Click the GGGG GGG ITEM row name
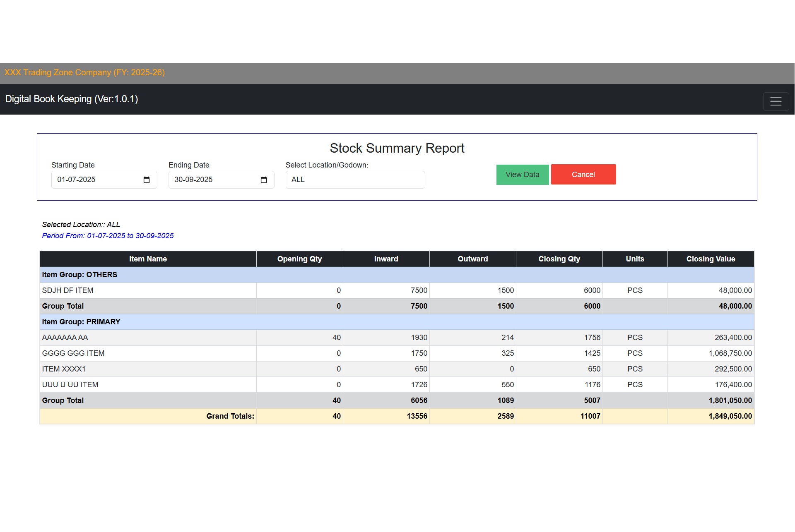The width and height of the screenshot is (795, 532). pyautogui.click(x=73, y=353)
